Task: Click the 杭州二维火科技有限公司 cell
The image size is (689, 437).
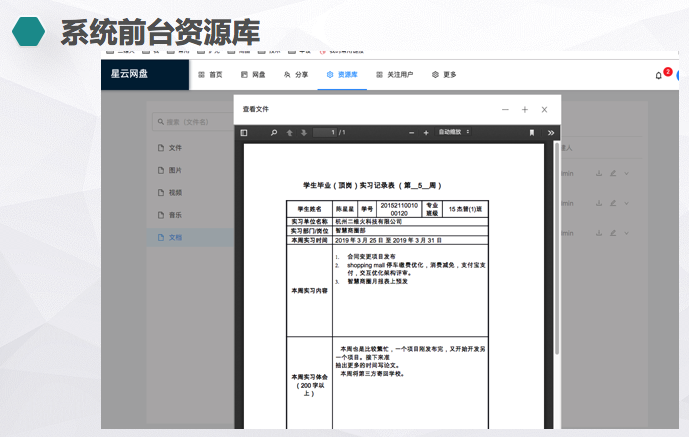Action: point(410,222)
